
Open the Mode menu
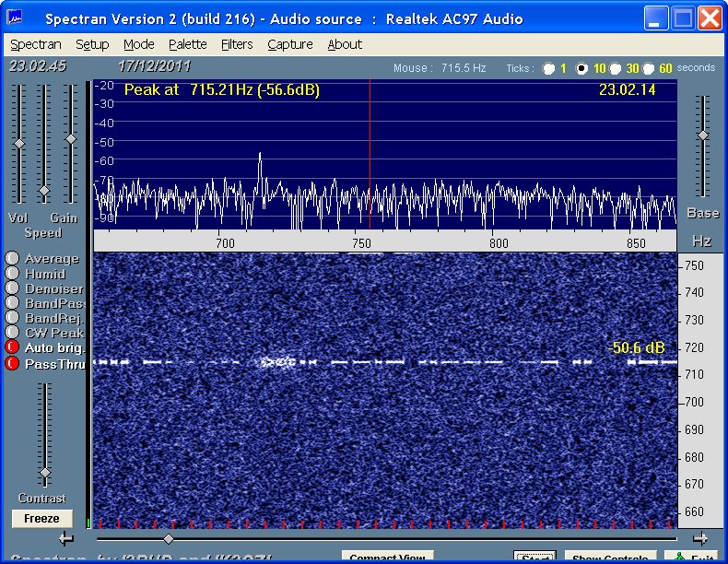click(x=139, y=44)
